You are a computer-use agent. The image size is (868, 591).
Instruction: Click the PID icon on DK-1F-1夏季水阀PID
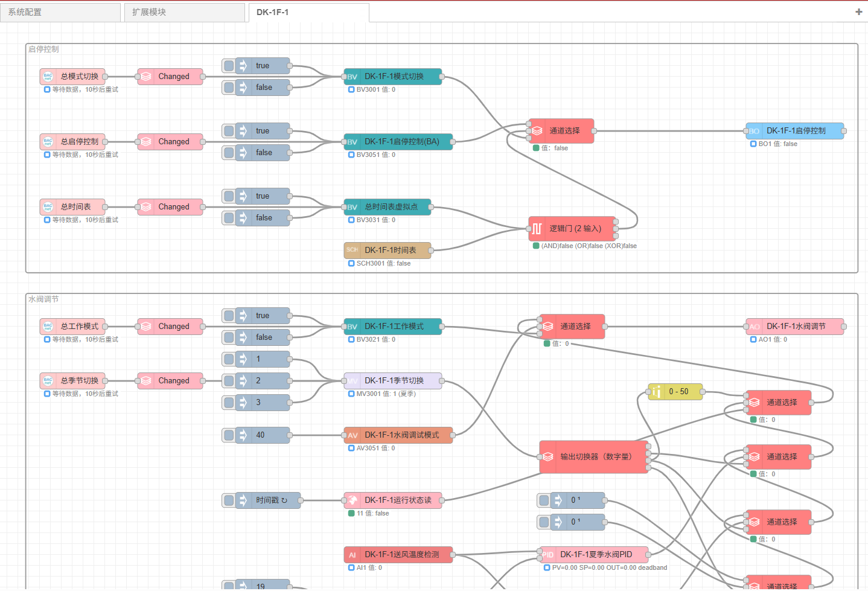548,555
